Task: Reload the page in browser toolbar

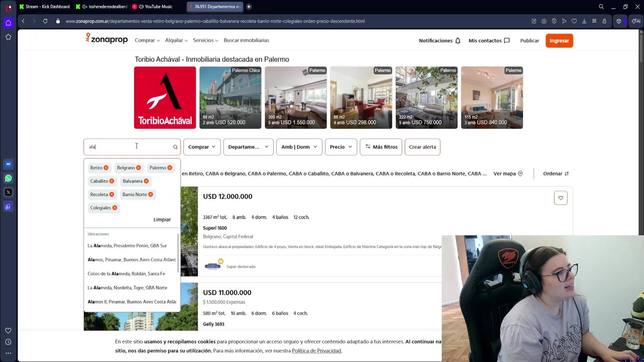Action: [45, 21]
